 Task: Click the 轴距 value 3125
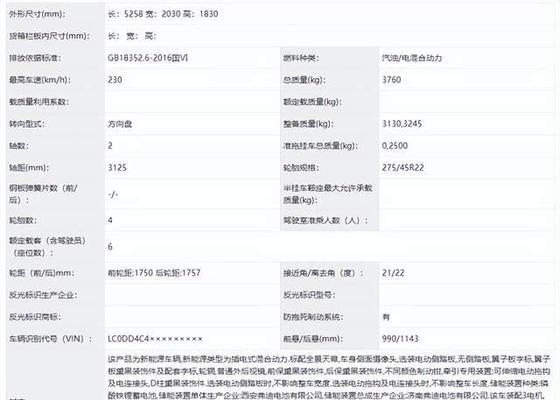tap(117, 168)
